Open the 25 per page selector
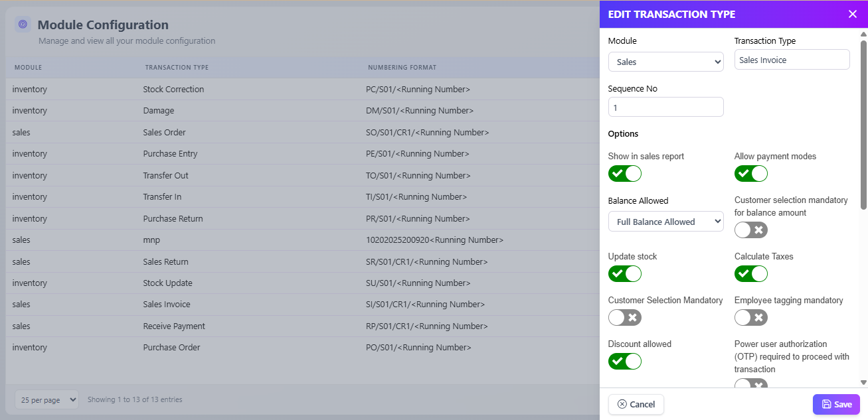The image size is (868, 420). click(46, 399)
